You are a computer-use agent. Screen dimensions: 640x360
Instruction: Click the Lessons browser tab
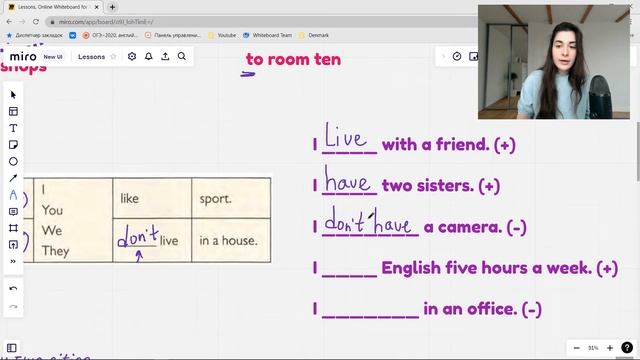52,7
